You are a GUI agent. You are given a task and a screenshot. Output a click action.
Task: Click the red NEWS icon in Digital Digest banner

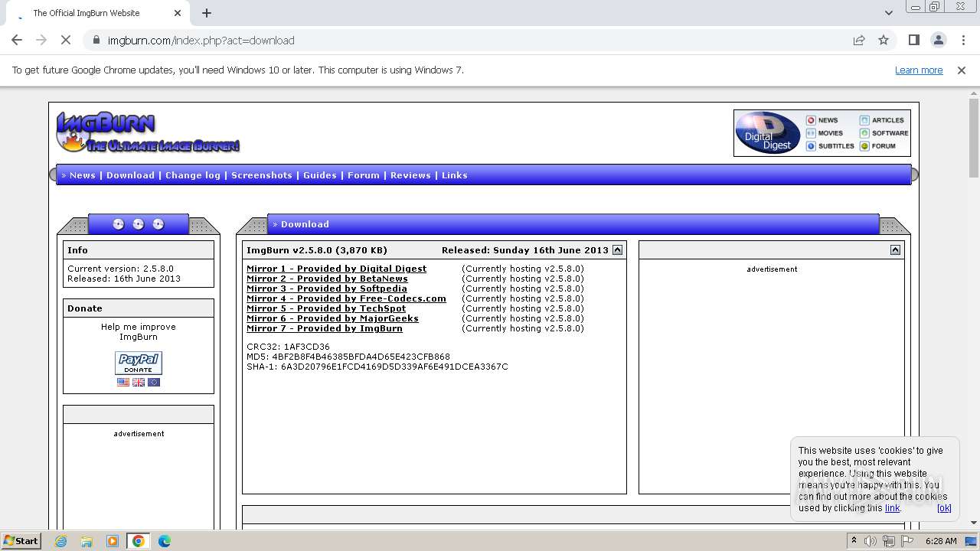(811, 120)
